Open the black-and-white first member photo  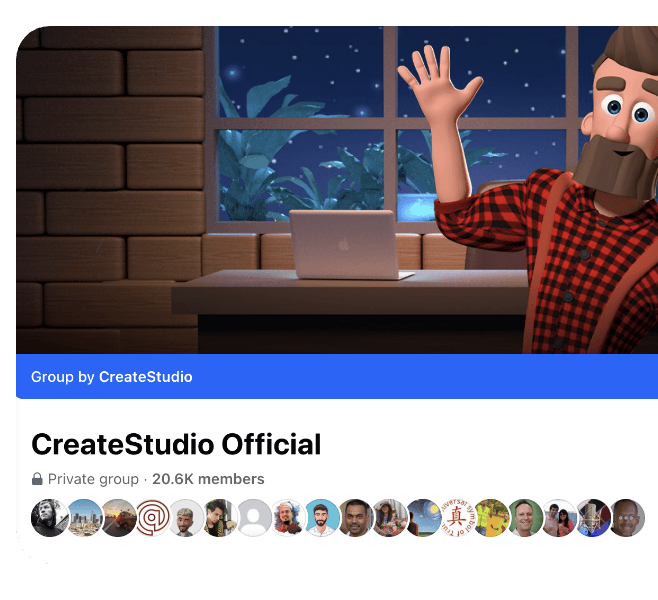click(50, 518)
